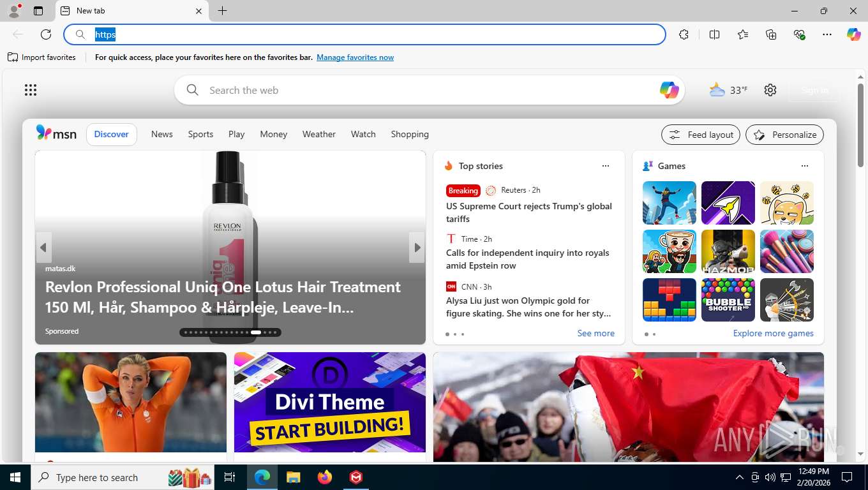Open the coffee mug character game tile
Viewport: 868px width, 490px height.
[x=670, y=251]
